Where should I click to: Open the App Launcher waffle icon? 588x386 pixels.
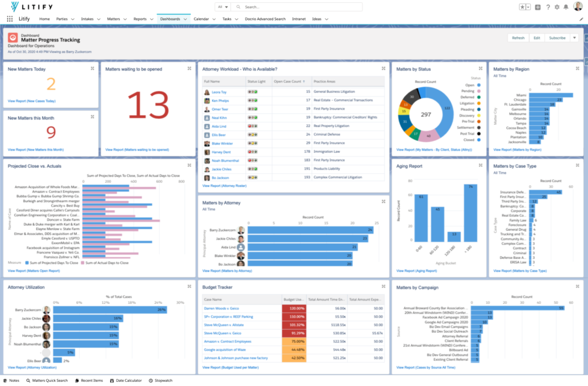click(x=9, y=19)
